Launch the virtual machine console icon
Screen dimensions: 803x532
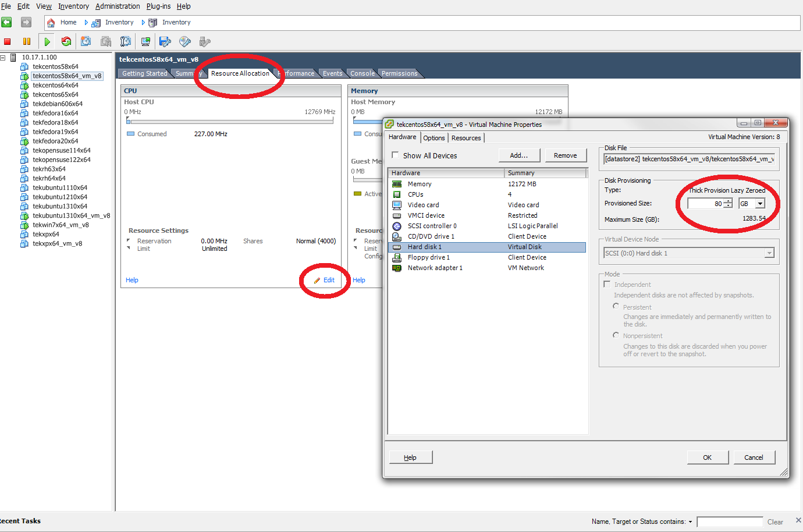[x=145, y=41]
